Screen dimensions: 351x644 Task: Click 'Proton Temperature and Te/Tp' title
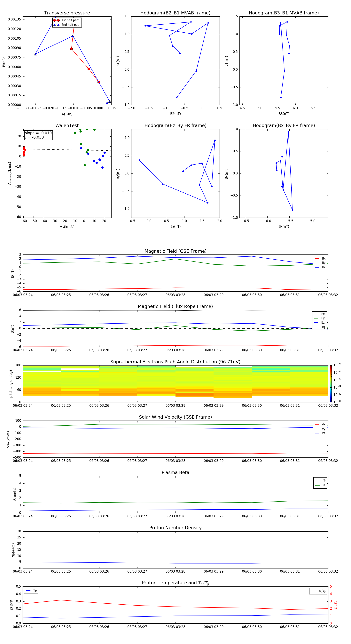click(175, 583)
